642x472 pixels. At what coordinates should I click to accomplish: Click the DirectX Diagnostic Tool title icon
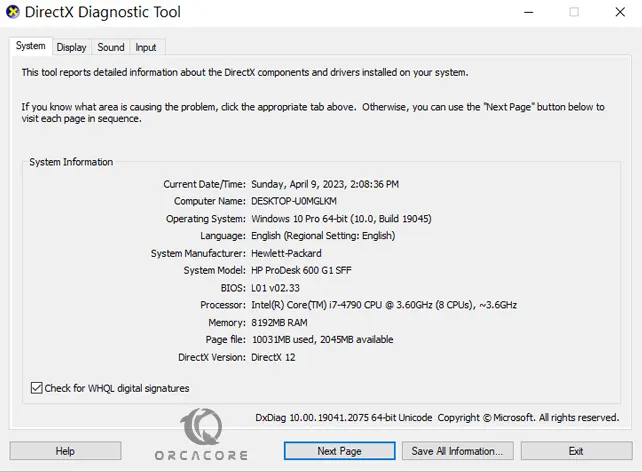(13, 12)
